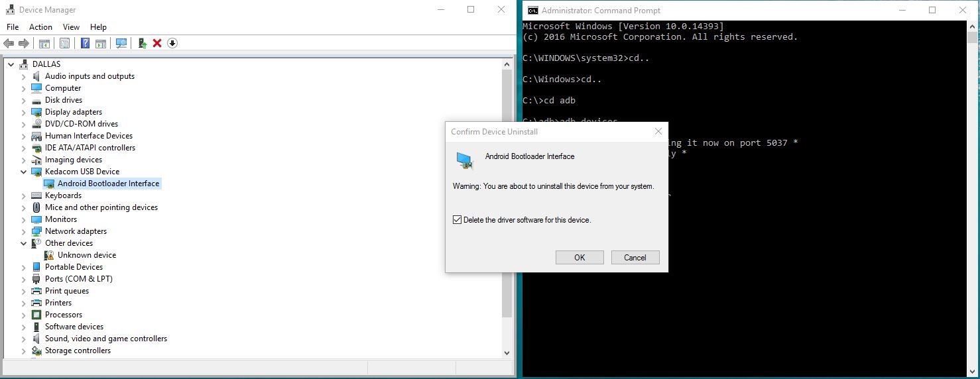Open the Action menu
This screenshot has height=379, width=980.
(40, 27)
